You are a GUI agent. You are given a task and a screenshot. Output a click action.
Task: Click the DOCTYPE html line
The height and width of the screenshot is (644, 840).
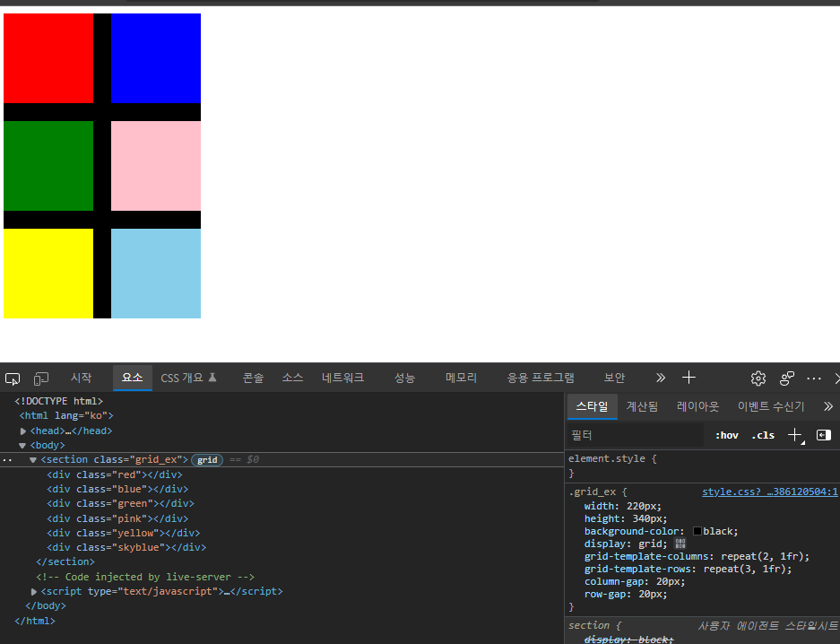(x=58, y=401)
